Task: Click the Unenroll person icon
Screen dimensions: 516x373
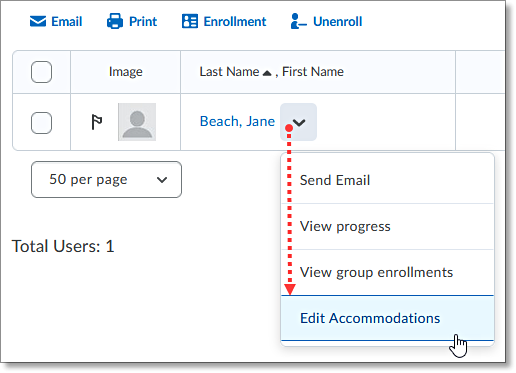Action: coord(298,21)
